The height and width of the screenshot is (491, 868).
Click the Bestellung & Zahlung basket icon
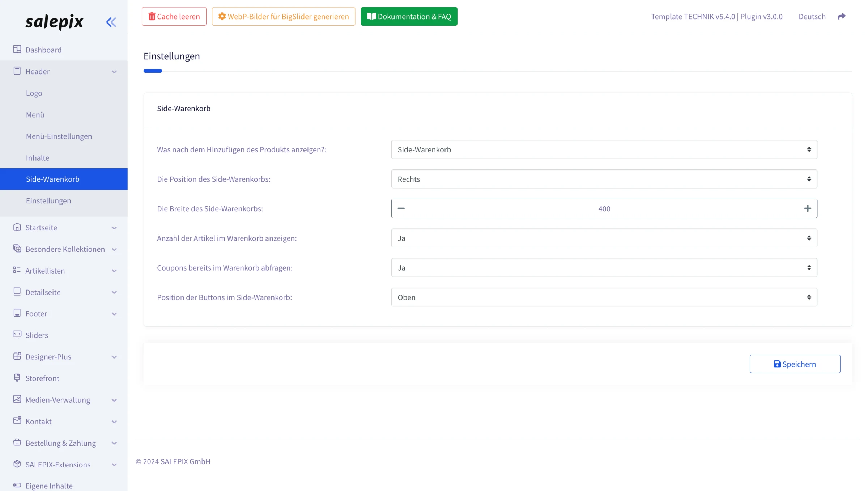(17, 442)
